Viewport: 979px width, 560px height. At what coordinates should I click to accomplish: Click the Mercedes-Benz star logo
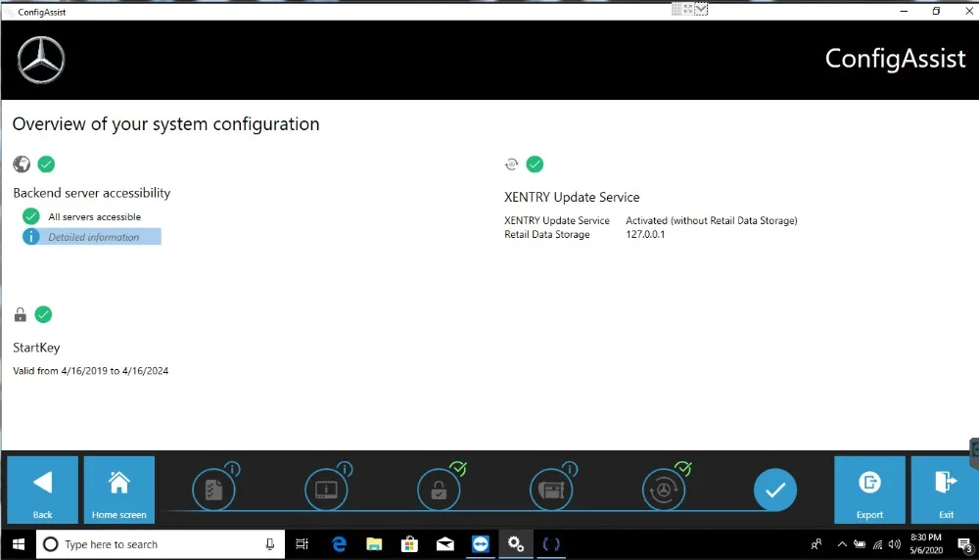point(41,60)
